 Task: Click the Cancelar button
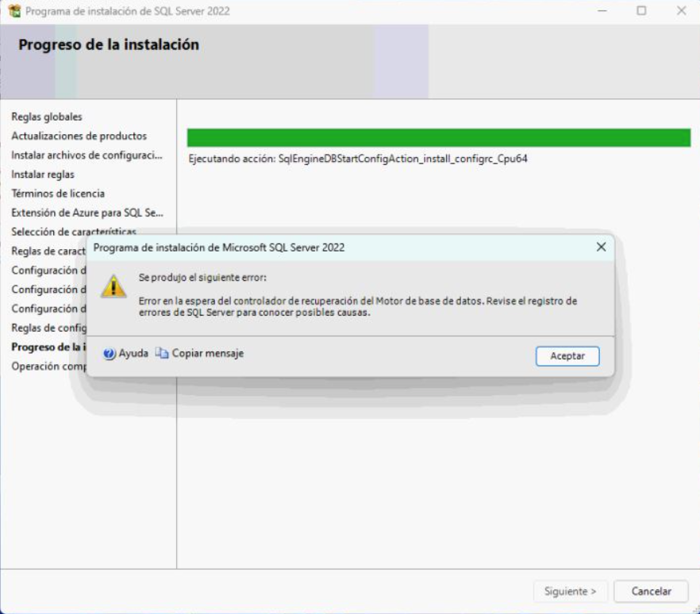click(651, 591)
